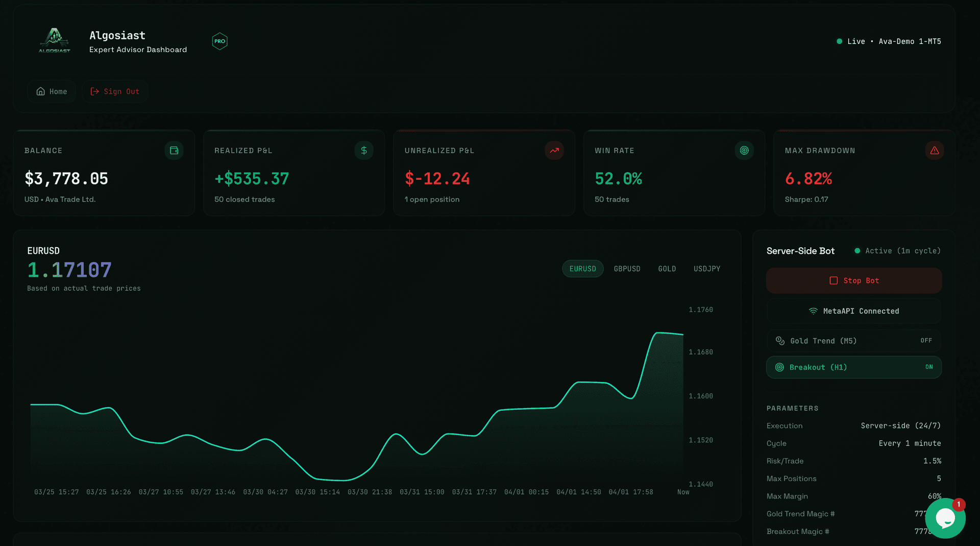Click the 1.1680 price axis label
This screenshot has height=546, width=980.
[x=701, y=352]
